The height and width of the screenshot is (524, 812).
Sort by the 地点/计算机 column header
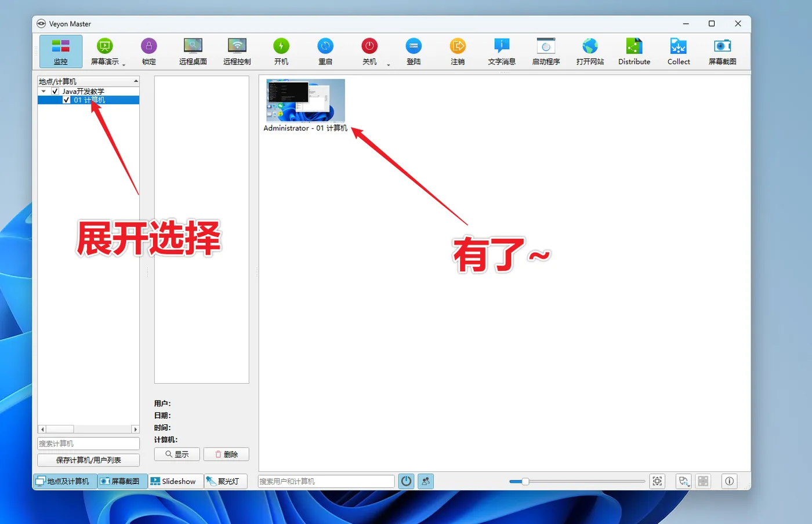(88, 81)
